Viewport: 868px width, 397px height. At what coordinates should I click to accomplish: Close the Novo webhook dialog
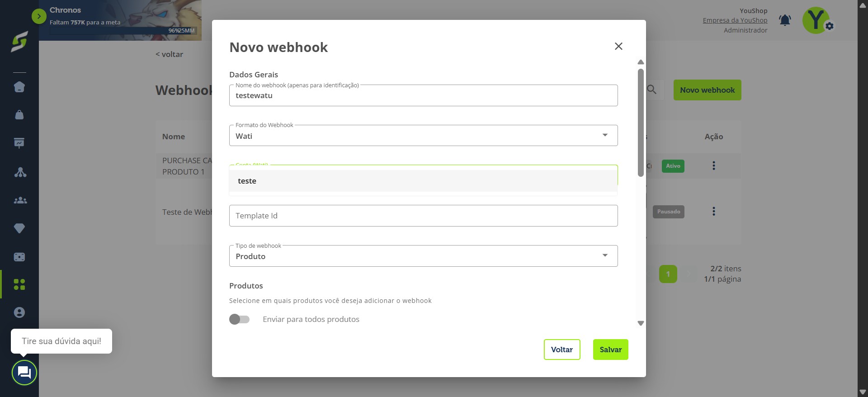tap(618, 46)
